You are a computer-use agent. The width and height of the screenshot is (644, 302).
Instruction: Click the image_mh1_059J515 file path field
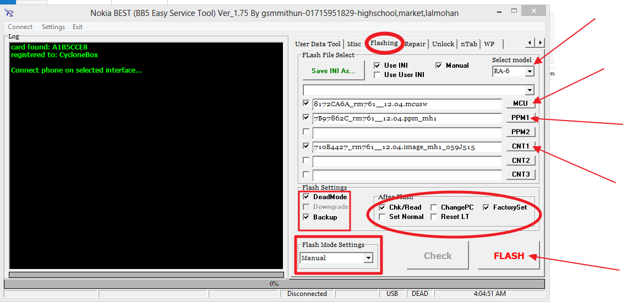click(407, 147)
